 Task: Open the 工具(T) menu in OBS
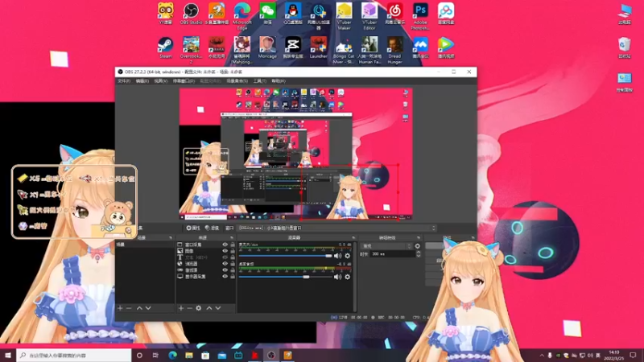259,81
